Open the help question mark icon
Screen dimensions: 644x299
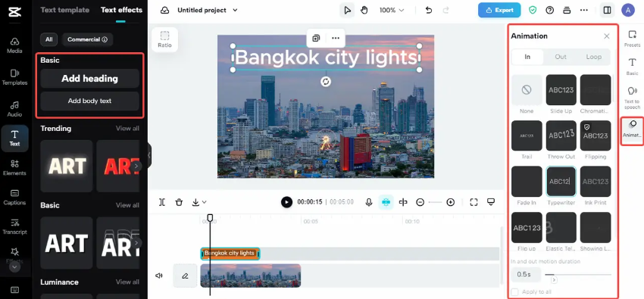tap(550, 11)
